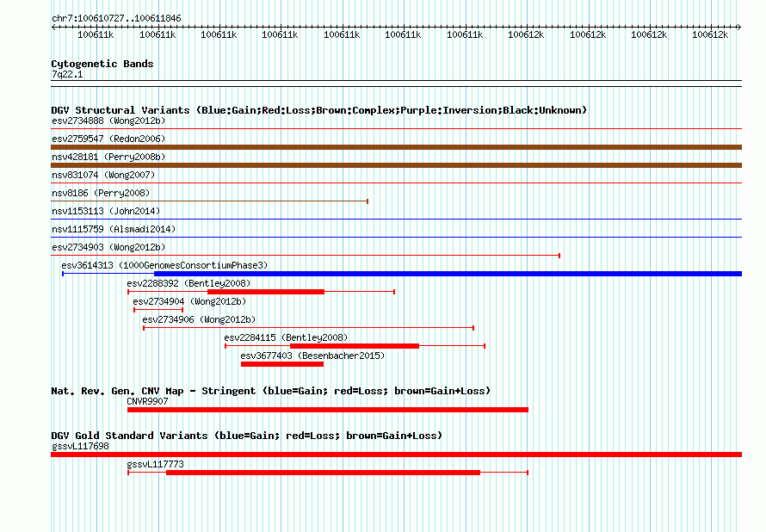Image resolution: width=766 pixels, height=532 pixels.
Task: Select the Cytogenetic Bands track title
Action: [102, 64]
